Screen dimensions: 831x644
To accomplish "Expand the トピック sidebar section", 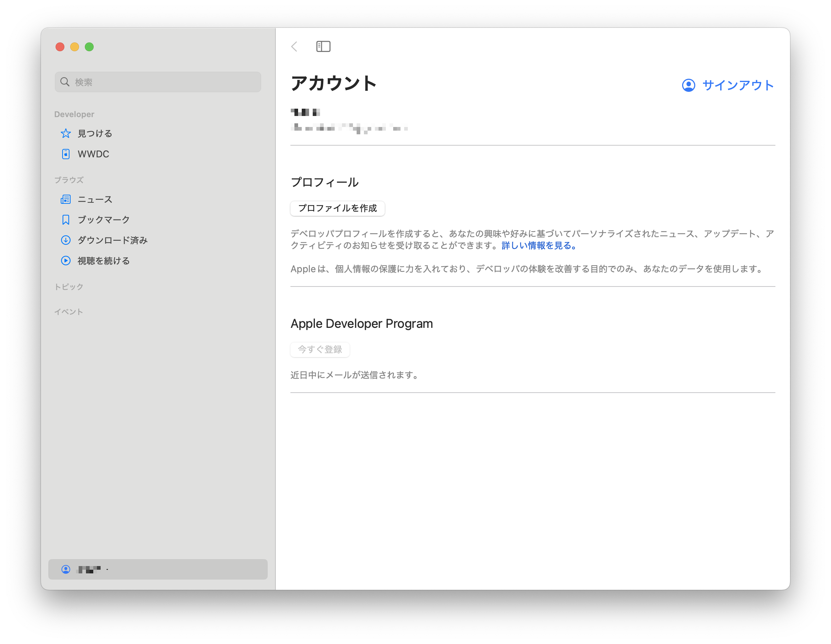I will click(x=69, y=287).
